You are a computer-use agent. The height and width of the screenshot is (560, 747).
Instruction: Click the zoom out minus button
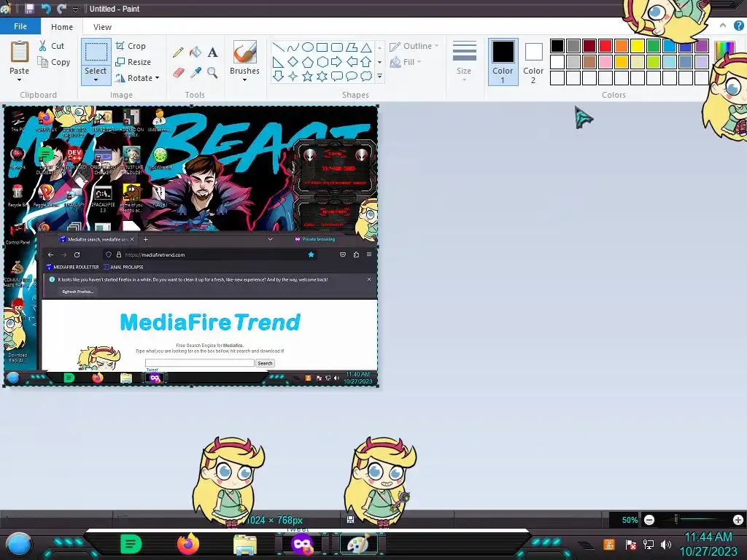coord(649,520)
